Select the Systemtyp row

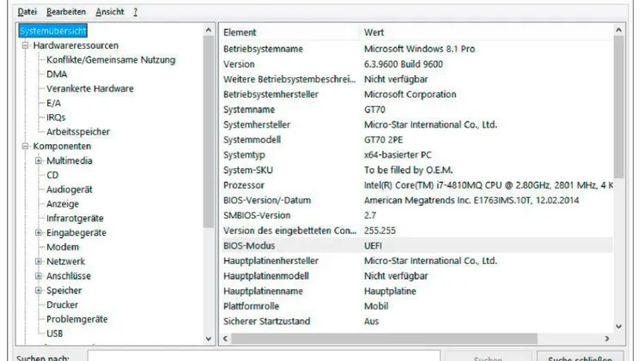click(416, 155)
